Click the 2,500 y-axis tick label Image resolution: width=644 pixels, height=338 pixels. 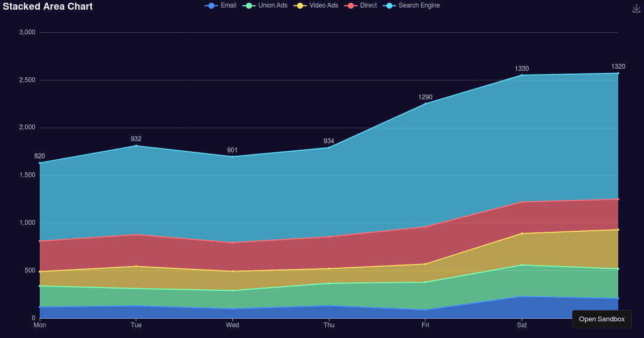27,80
